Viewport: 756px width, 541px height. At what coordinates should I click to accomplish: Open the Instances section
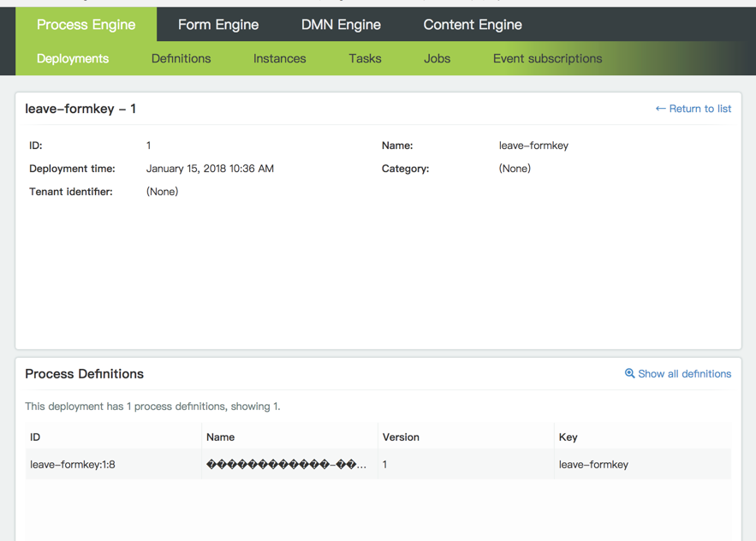point(279,58)
